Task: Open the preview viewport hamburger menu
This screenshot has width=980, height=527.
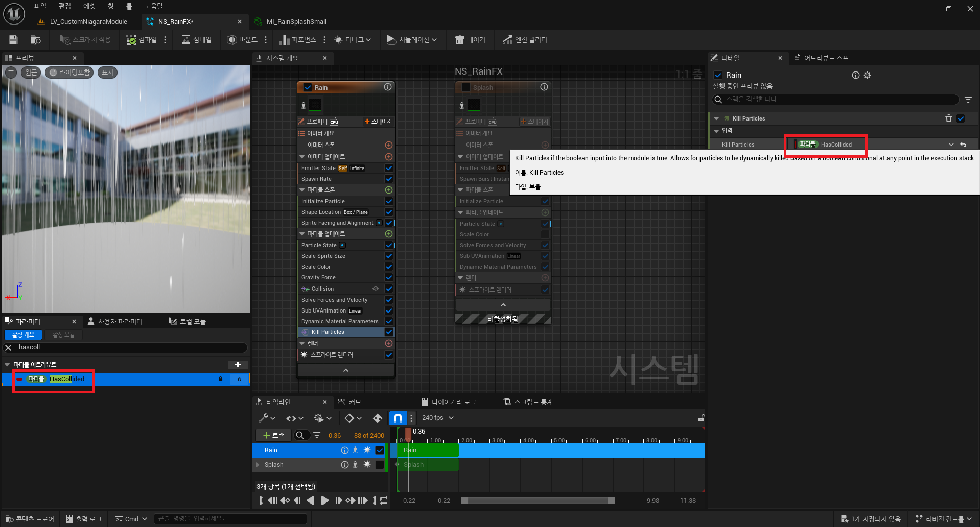Action: (x=11, y=73)
